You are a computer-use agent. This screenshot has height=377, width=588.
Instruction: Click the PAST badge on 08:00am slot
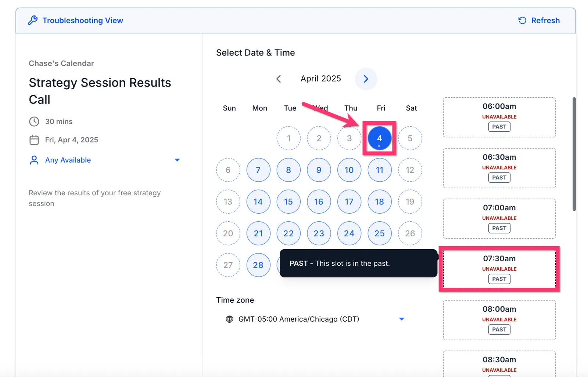click(499, 329)
